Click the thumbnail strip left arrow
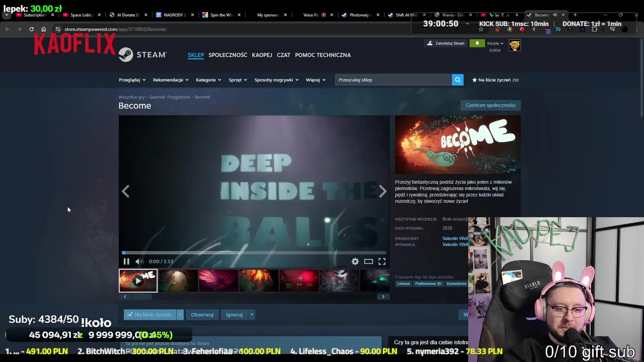644x362 pixels. tap(125, 297)
